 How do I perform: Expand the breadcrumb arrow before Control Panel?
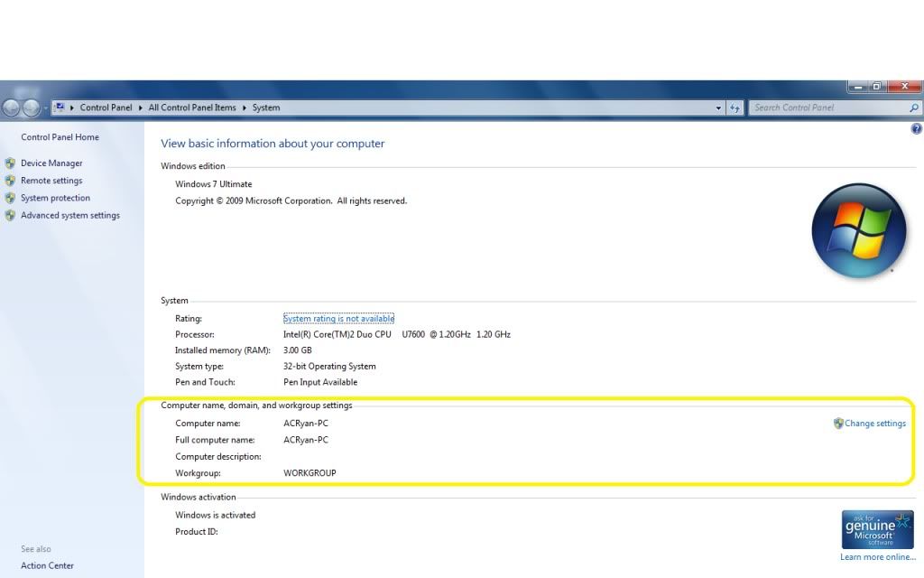(x=72, y=108)
